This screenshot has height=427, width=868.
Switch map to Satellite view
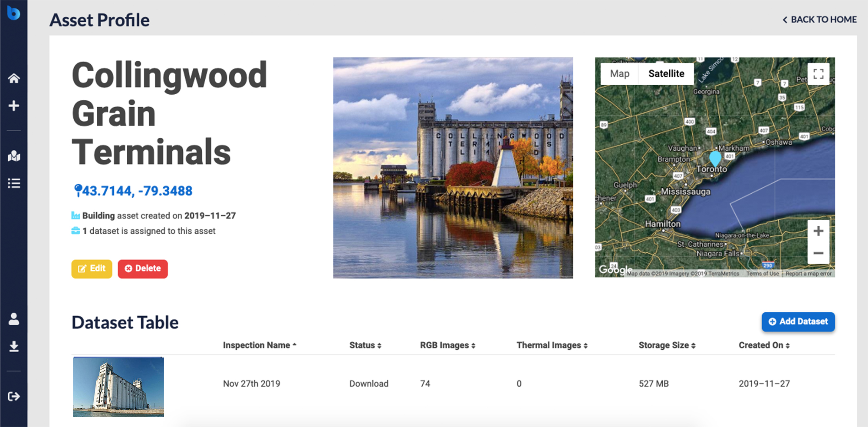point(666,74)
